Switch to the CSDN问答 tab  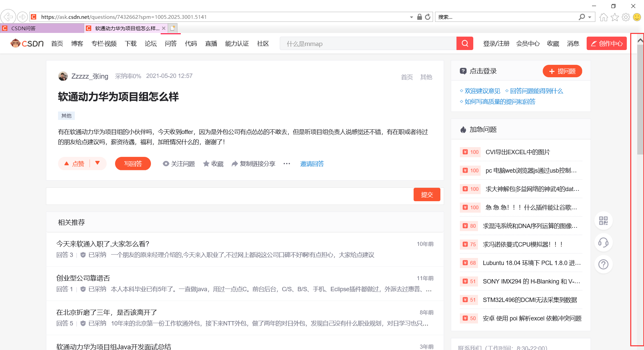(x=42, y=28)
